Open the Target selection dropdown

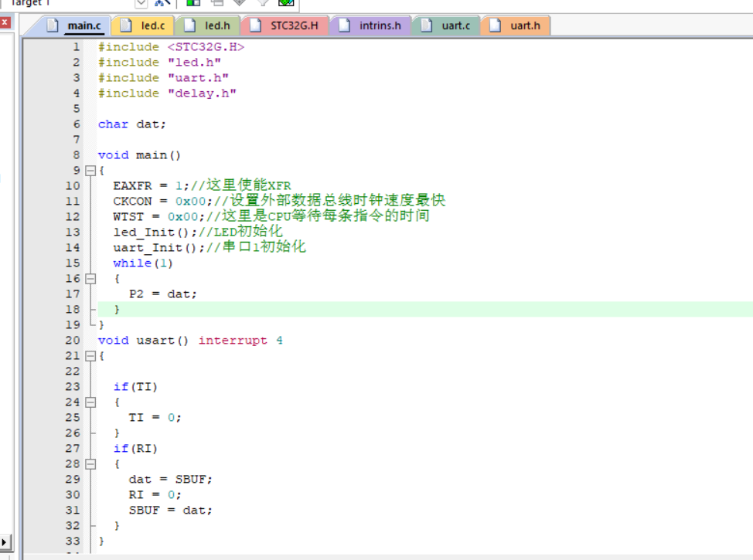coord(141,3)
